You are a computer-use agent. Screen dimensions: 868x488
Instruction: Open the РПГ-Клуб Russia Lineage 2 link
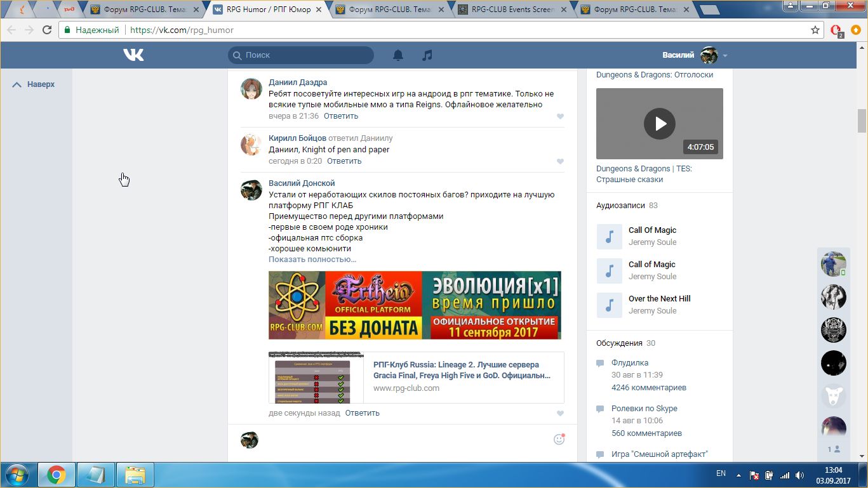click(x=462, y=370)
